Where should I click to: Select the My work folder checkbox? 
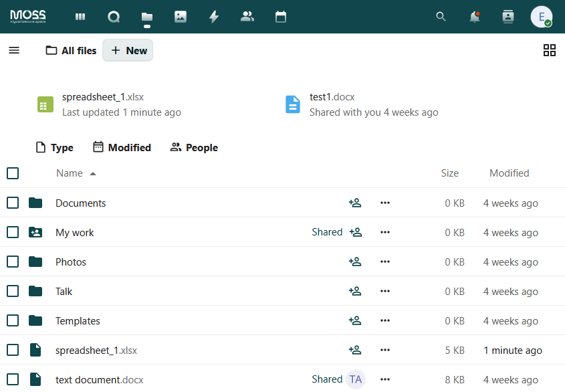tap(13, 232)
